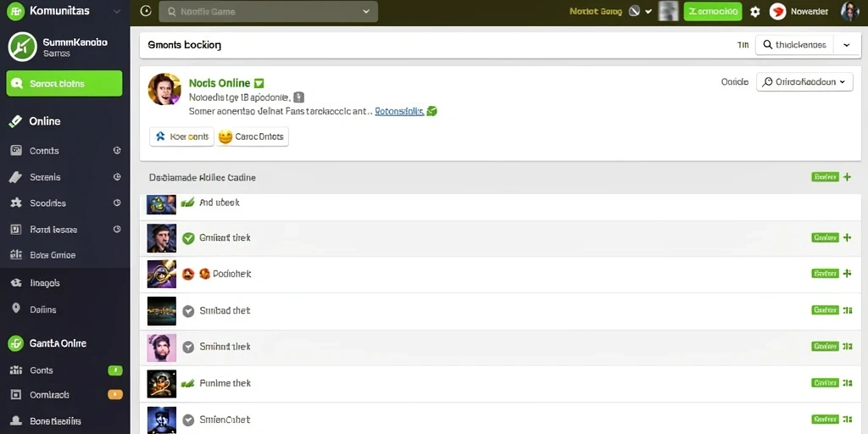Viewport: 868px width, 434px height.
Task: Click plus icon on Podiohek row
Action: (847, 273)
